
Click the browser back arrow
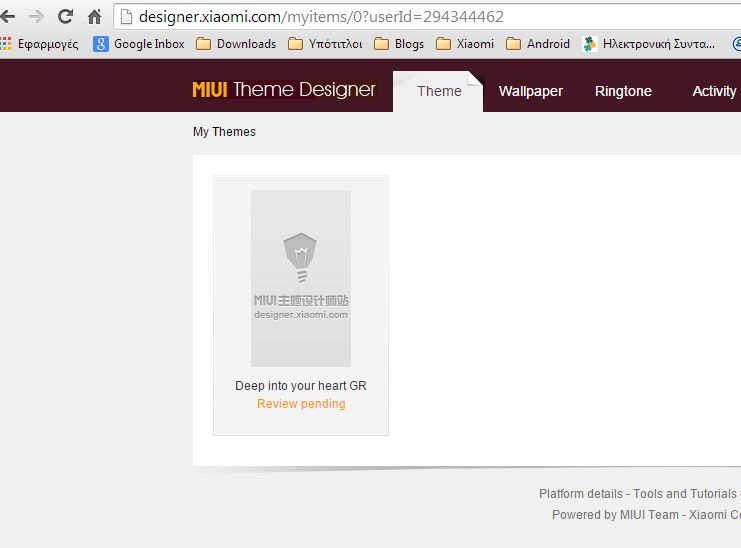tap(8, 17)
